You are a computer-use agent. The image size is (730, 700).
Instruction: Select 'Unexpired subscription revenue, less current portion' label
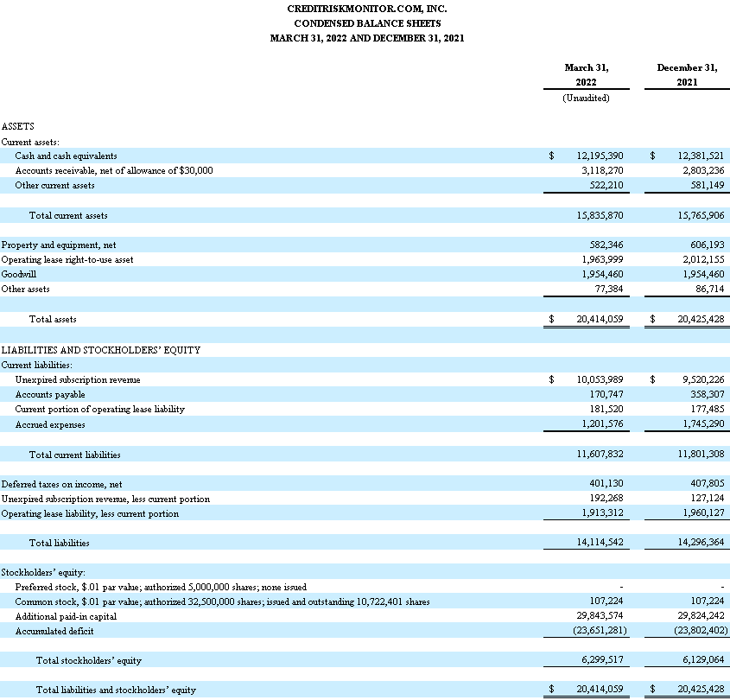[105, 500]
